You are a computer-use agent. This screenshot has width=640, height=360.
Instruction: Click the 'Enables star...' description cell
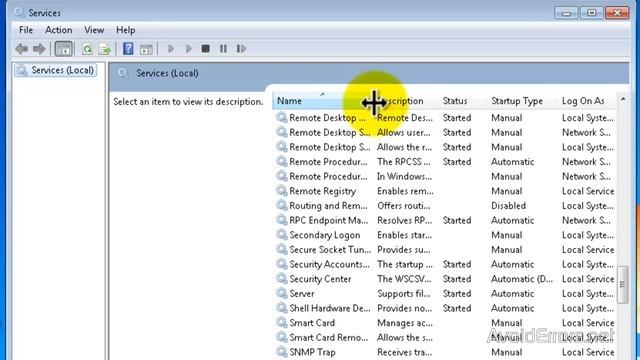click(x=404, y=235)
